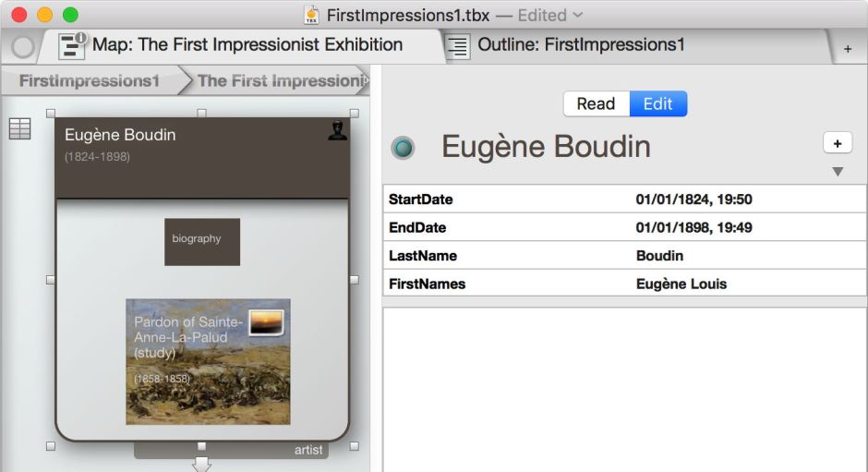Click the plus button beside the note title
The image size is (868, 472).
[837, 143]
